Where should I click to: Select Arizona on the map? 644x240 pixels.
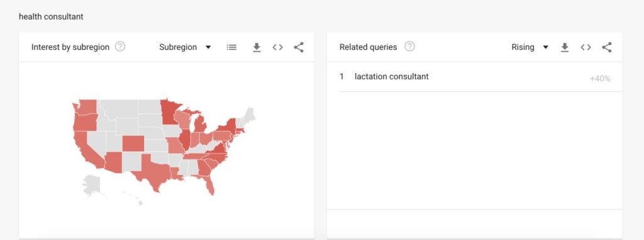click(x=113, y=163)
